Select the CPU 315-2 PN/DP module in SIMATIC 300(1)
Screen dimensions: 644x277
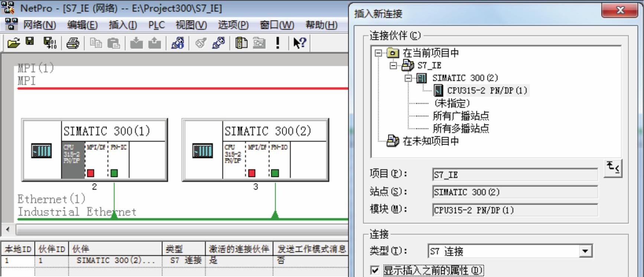[x=73, y=160]
